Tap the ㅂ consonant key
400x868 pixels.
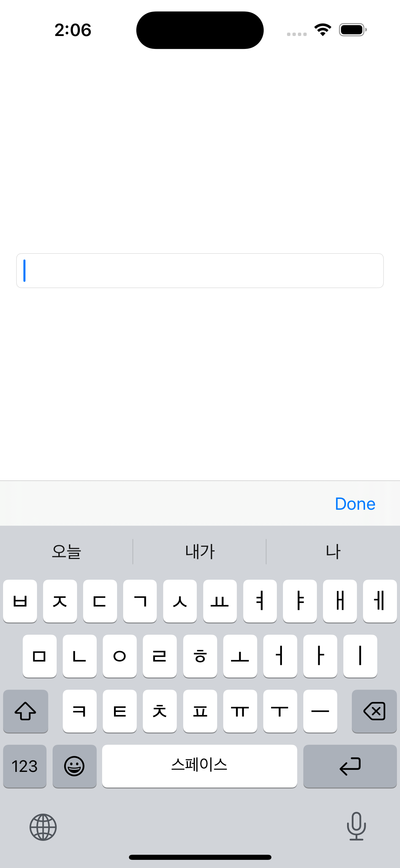pyautogui.click(x=20, y=601)
